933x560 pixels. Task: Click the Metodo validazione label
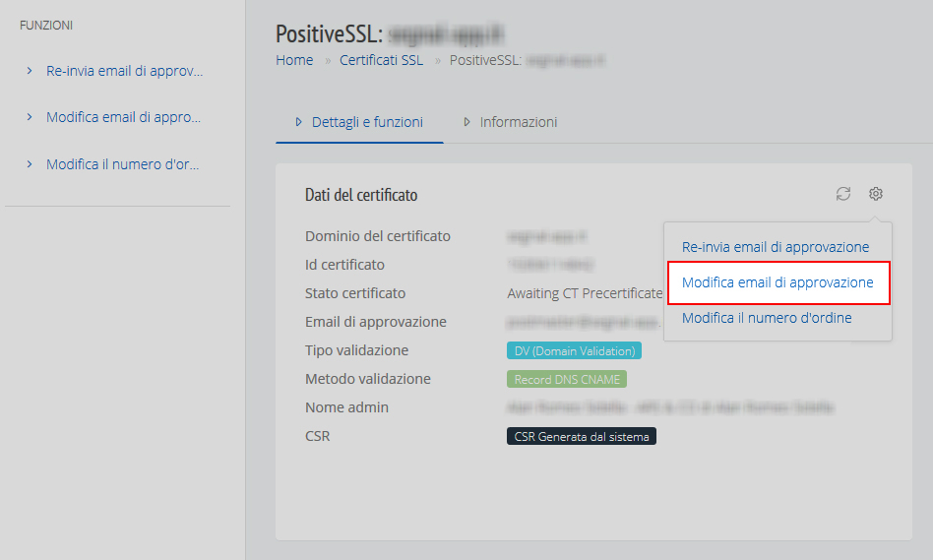[x=368, y=379]
